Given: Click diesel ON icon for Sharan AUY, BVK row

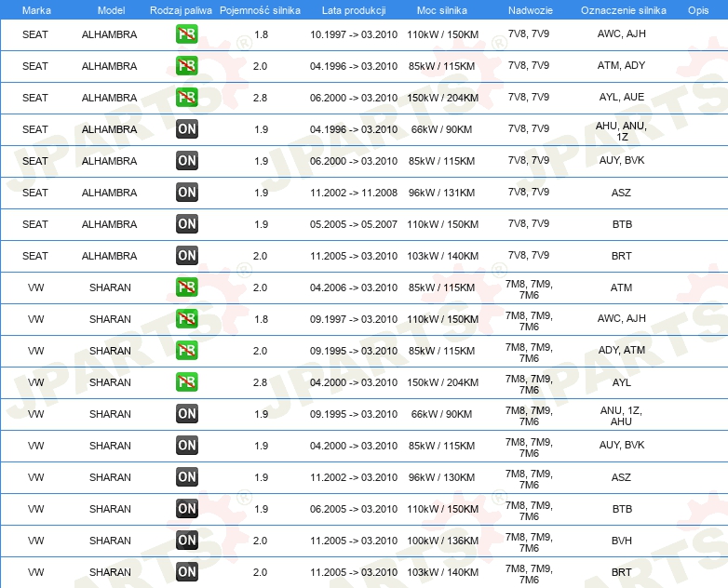Looking at the screenshot, I should pyautogui.click(x=186, y=445).
